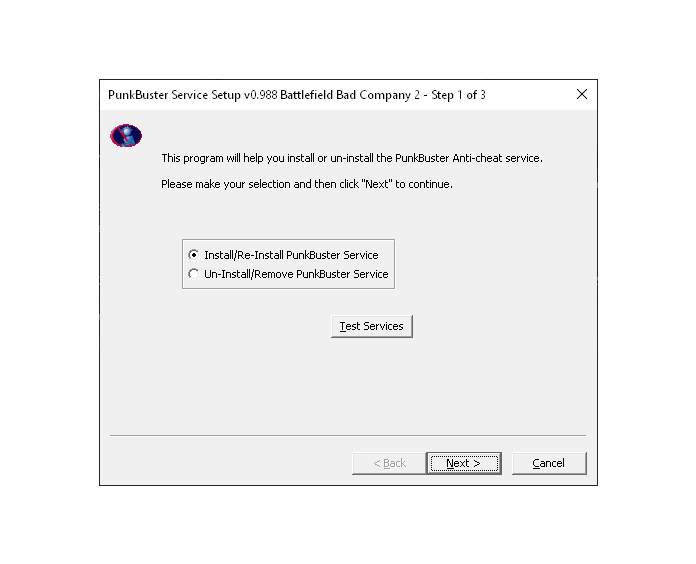The width and height of the screenshot is (696, 564).
Task: Close the PunkBuster Service Setup dialog
Action: click(x=582, y=94)
